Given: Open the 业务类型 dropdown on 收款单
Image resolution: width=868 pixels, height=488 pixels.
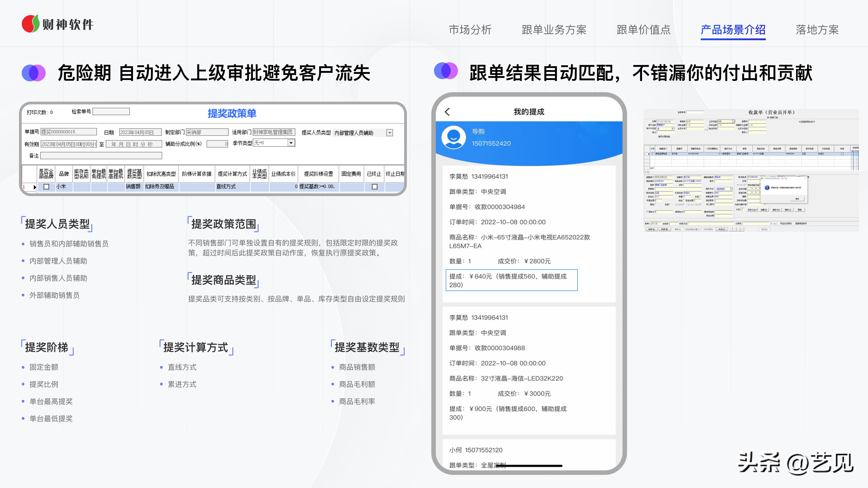Looking at the screenshot, I should tap(734, 121).
